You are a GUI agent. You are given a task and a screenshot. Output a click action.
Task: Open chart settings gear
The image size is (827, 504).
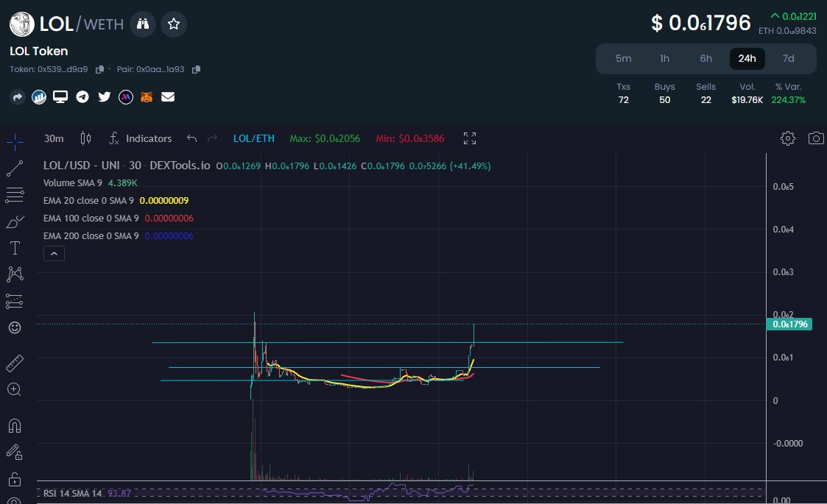(787, 138)
